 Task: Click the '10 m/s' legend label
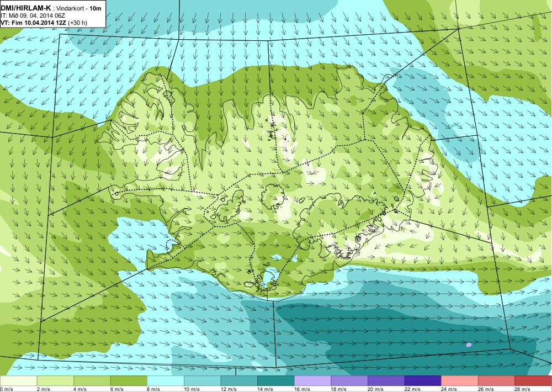(192, 389)
